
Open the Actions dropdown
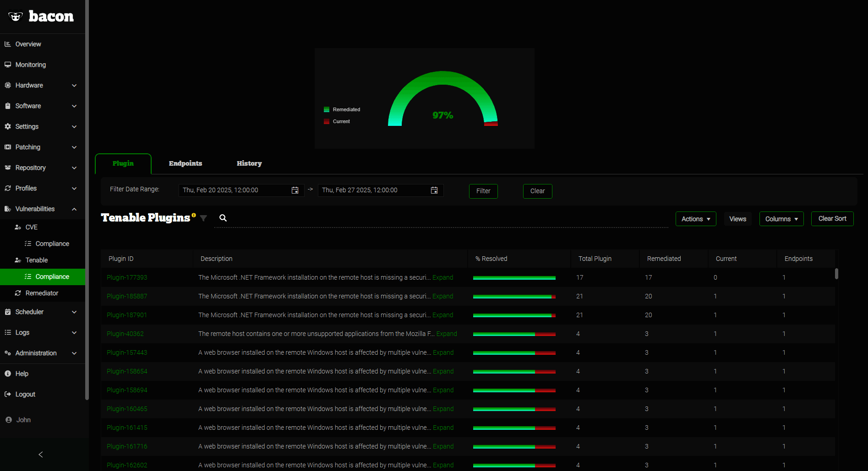(x=696, y=219)
